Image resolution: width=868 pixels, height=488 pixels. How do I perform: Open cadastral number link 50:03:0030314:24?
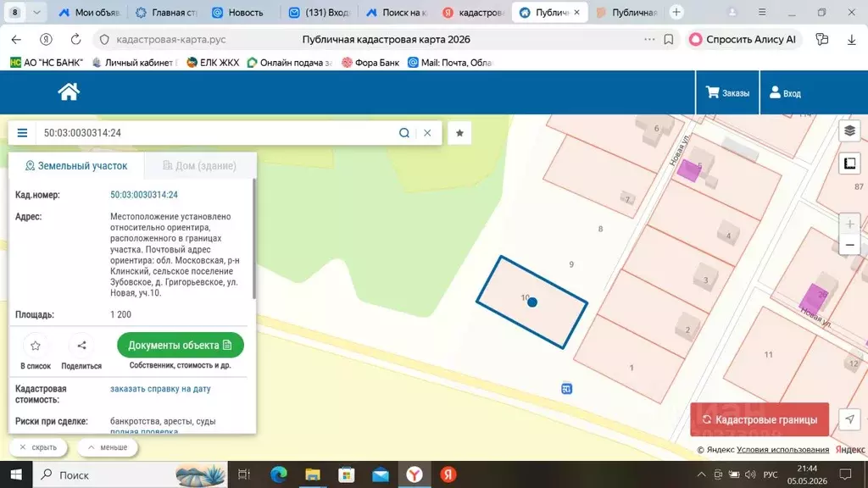click(x=144, y=195)
